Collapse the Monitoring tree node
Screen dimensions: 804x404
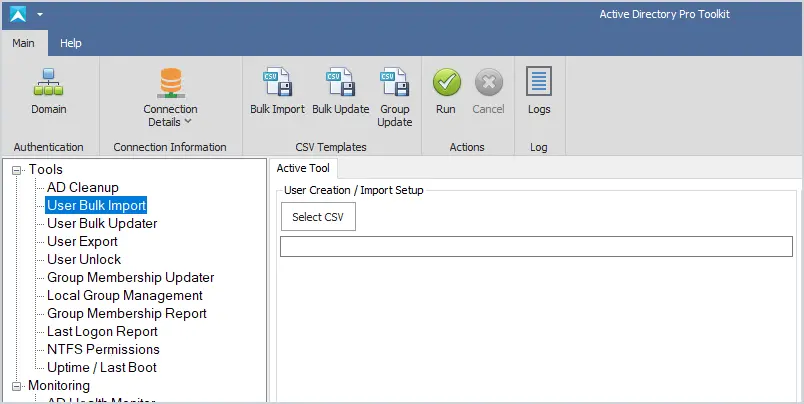coord(16,386)
